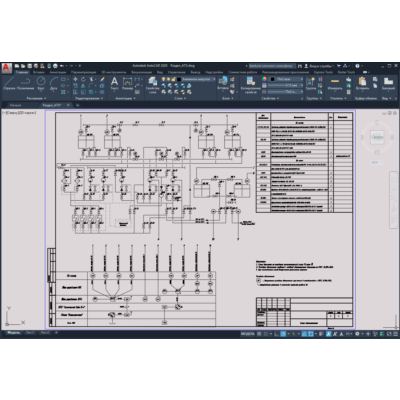
Task: Click the Measure (Измерить) utility icon
Action: tap(335, 83)
